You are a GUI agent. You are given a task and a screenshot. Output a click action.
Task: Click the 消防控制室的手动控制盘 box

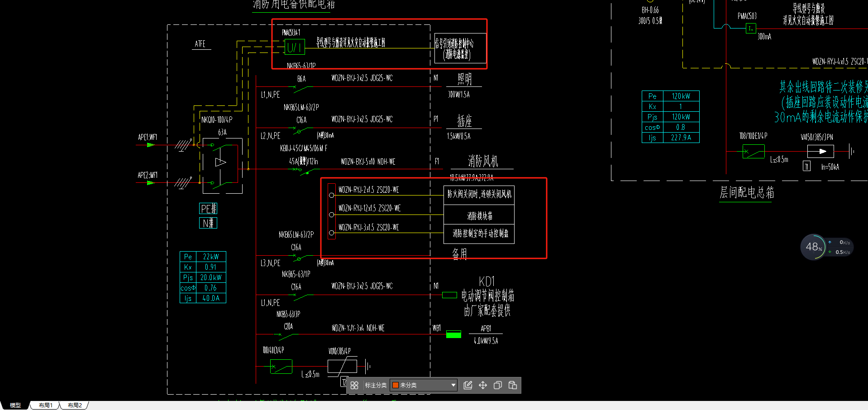479,234
